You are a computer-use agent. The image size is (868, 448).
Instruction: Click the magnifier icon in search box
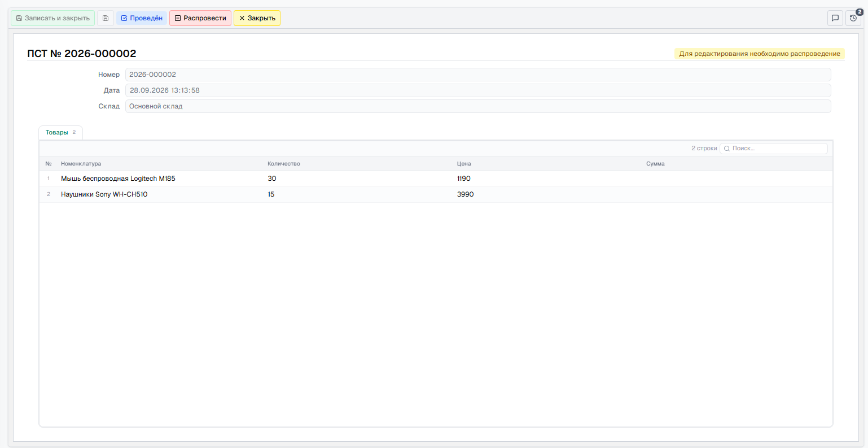tap(727, 149)
